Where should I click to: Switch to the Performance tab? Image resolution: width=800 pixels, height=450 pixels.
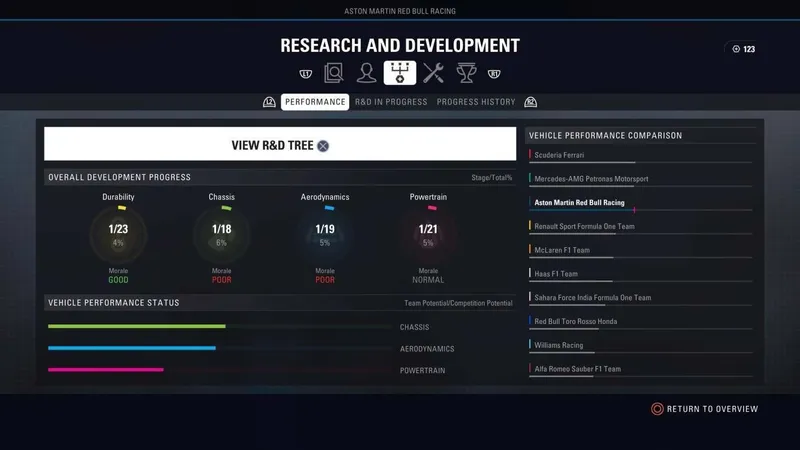tap(315, 102)
